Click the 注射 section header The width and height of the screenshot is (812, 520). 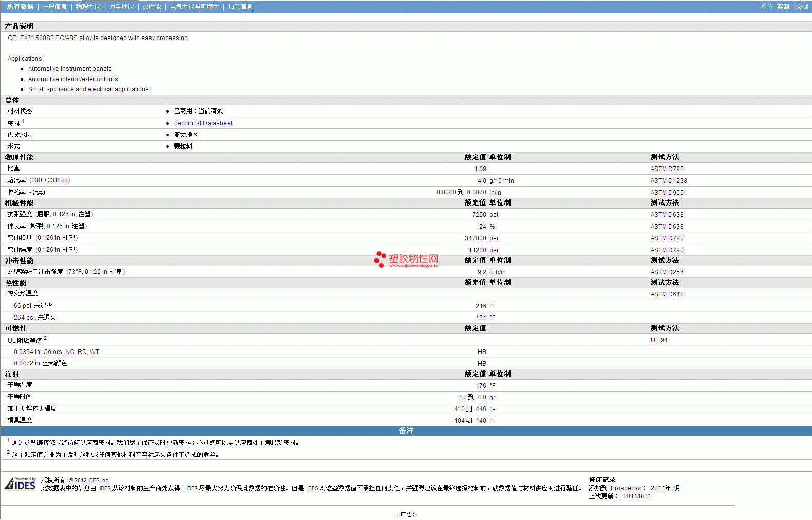pos(12,375)
